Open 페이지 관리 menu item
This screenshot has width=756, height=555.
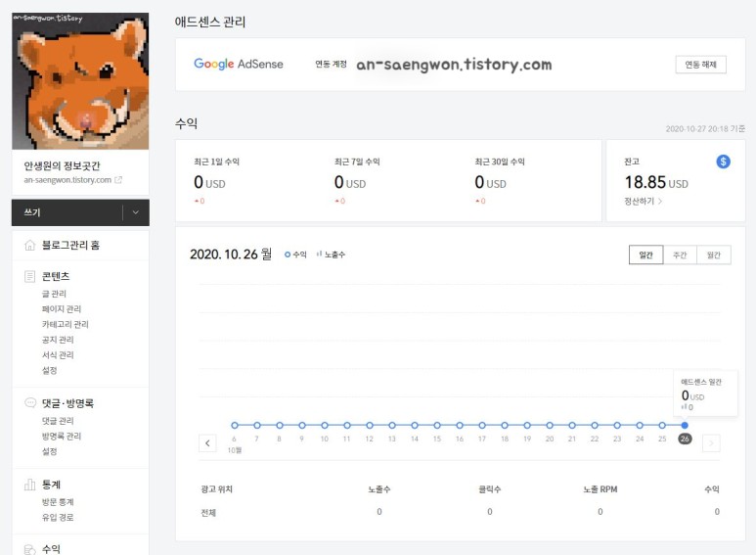coord(62,309)
